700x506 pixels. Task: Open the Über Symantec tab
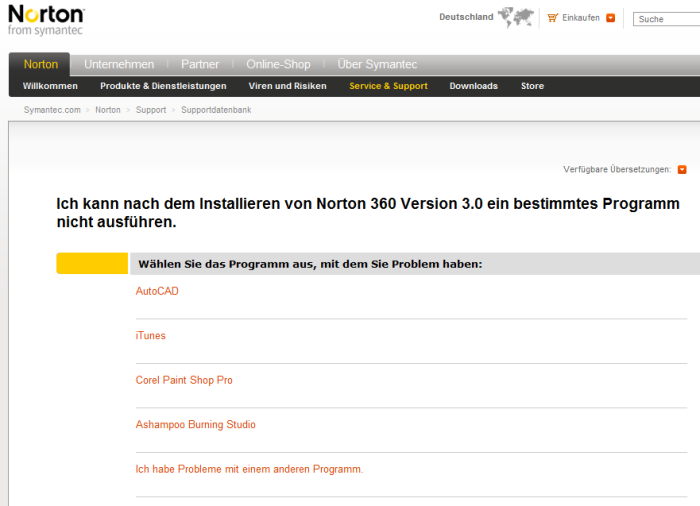click(x=377, y=64)
